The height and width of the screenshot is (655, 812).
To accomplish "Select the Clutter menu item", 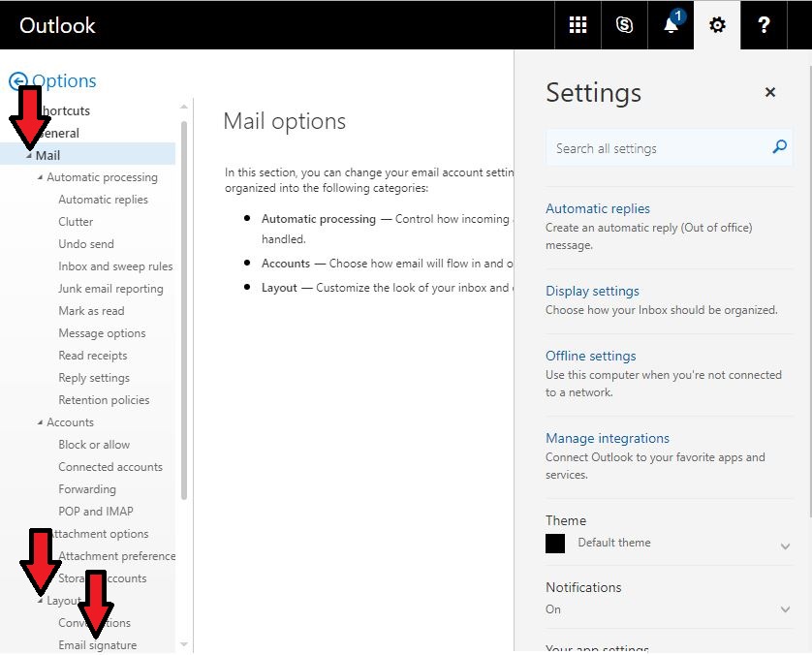I will click(x=76, y=222).
